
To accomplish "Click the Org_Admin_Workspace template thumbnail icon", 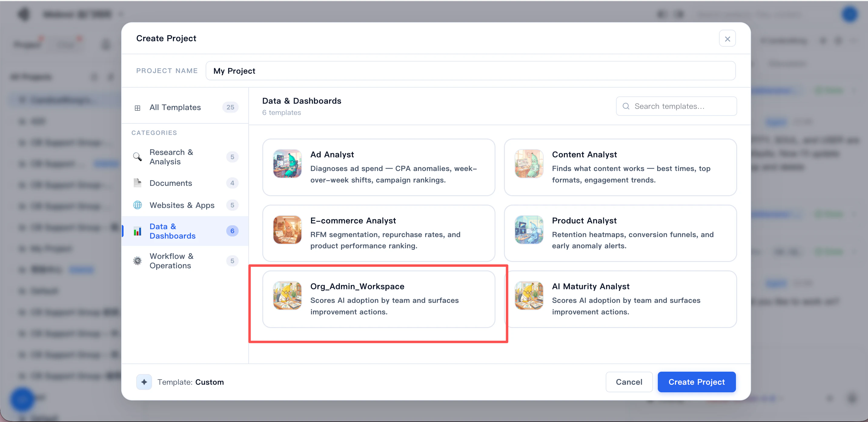I will point(287,296).
